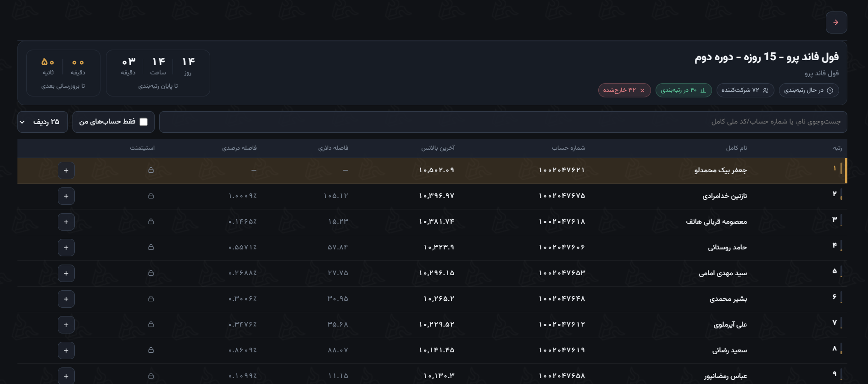Click the name بشیر محمدی in table
Viewport: 868px width, 384px height.
coord(728,299)
